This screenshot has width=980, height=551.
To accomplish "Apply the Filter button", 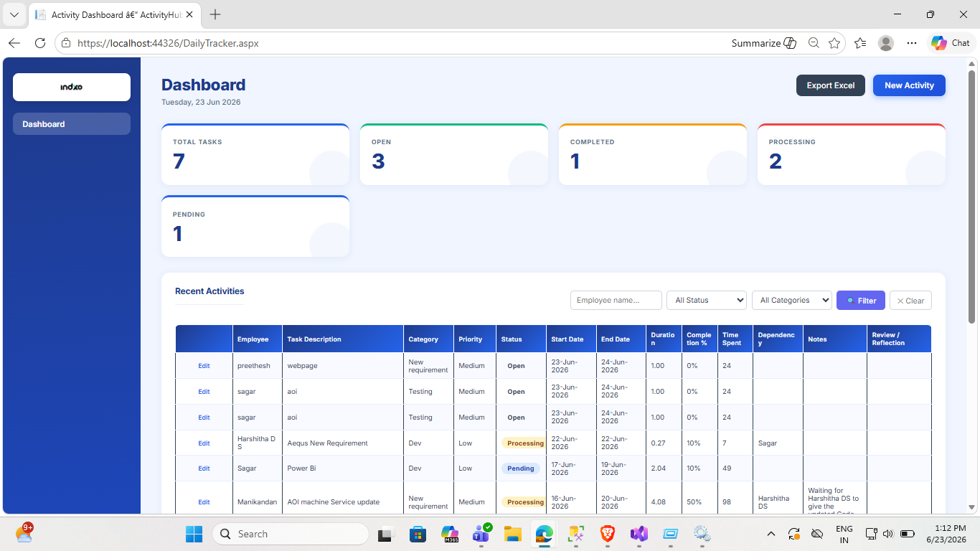I will pyautogui.click(x=861, y=301).
